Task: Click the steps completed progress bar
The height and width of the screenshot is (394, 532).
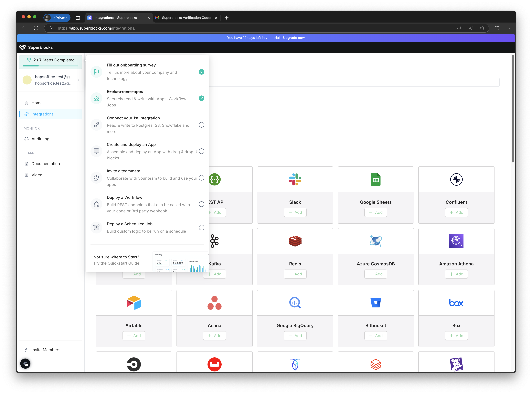Action: (x=51, y=66)
